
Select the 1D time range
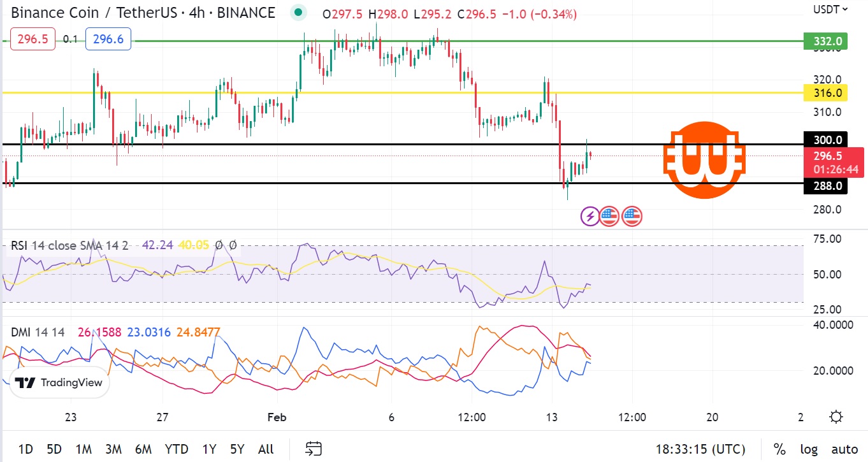[x=25, y=449]
